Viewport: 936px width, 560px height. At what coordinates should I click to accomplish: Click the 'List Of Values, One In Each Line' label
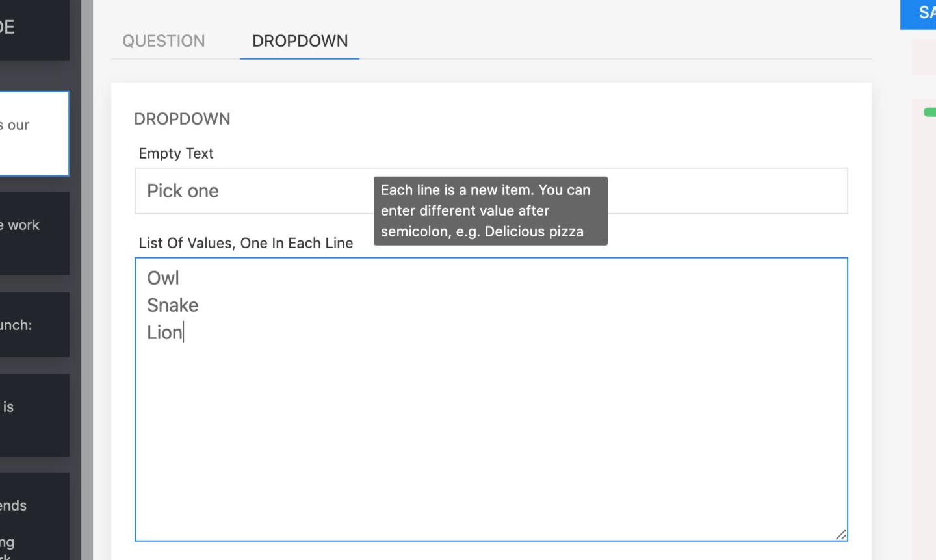(246, 243)
